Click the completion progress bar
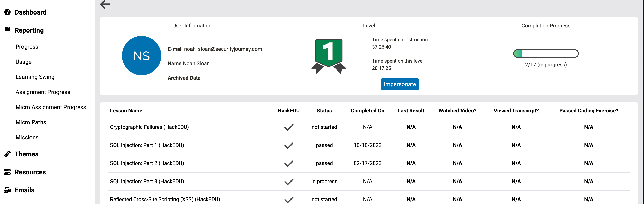The image size is (644, 204). point(546,54)
